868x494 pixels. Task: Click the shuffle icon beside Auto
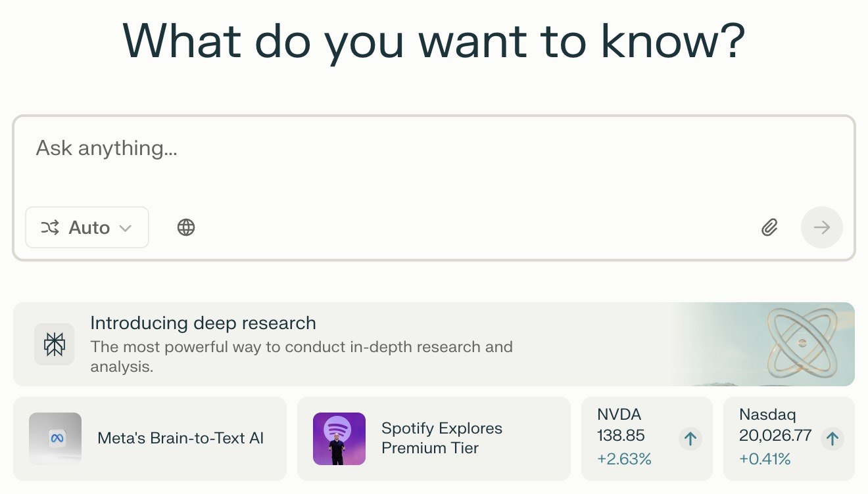50,227
